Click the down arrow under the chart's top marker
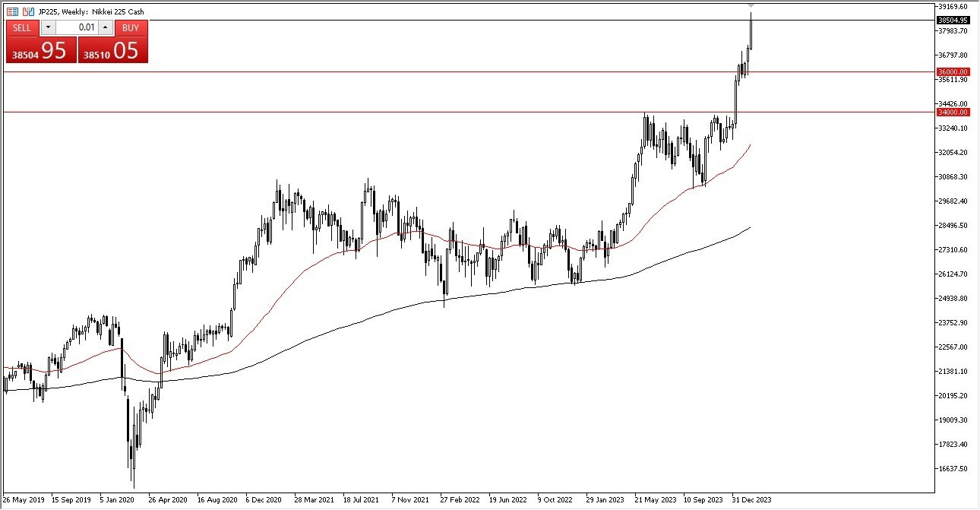 click(x=751, y=6)
